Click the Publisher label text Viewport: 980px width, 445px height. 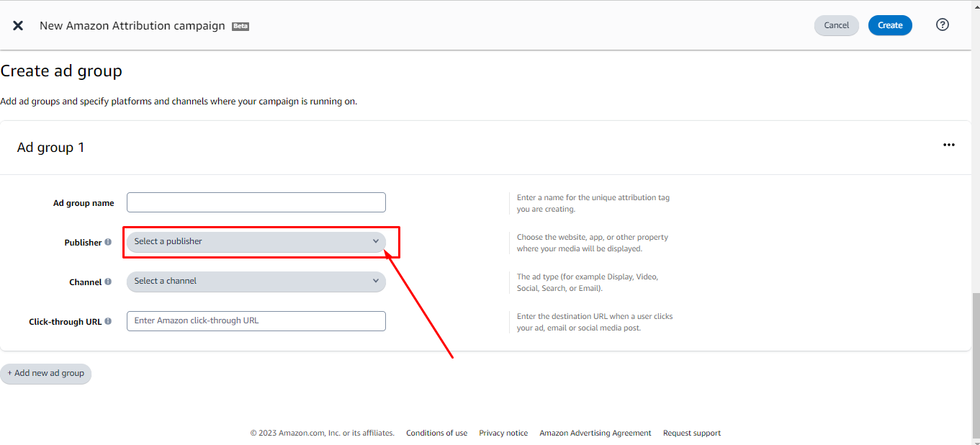pos(83,243)
